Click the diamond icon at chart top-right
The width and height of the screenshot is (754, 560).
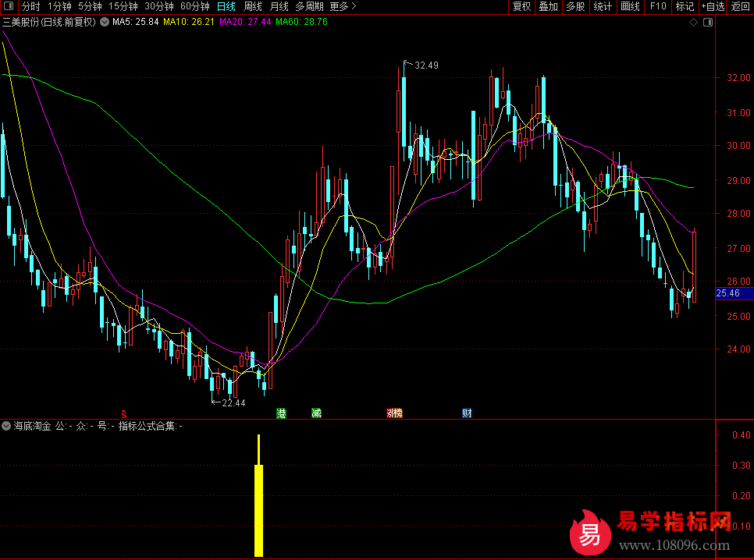693,23
